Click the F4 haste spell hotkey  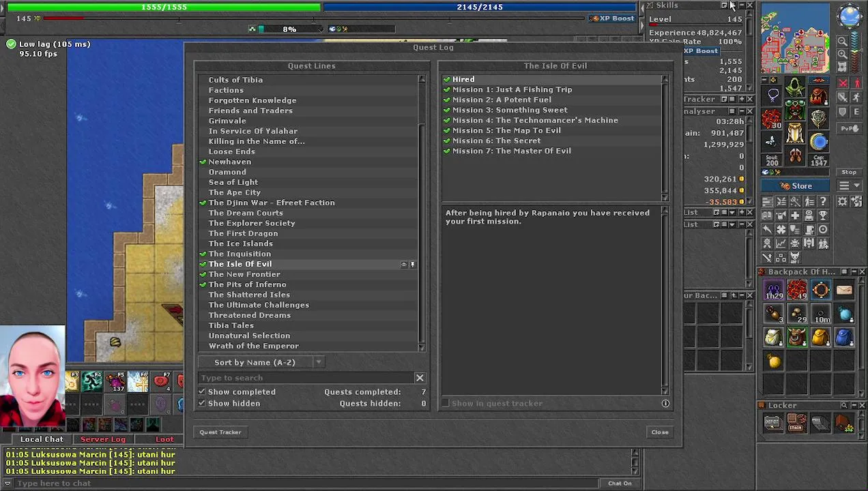pyautogui.click(x=91, y=381)
